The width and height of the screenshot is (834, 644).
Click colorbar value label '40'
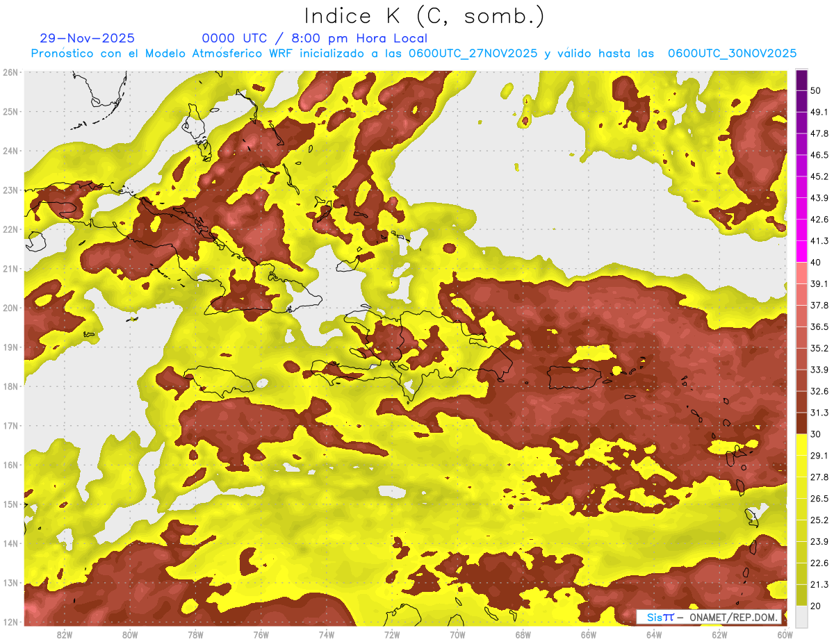816,262
